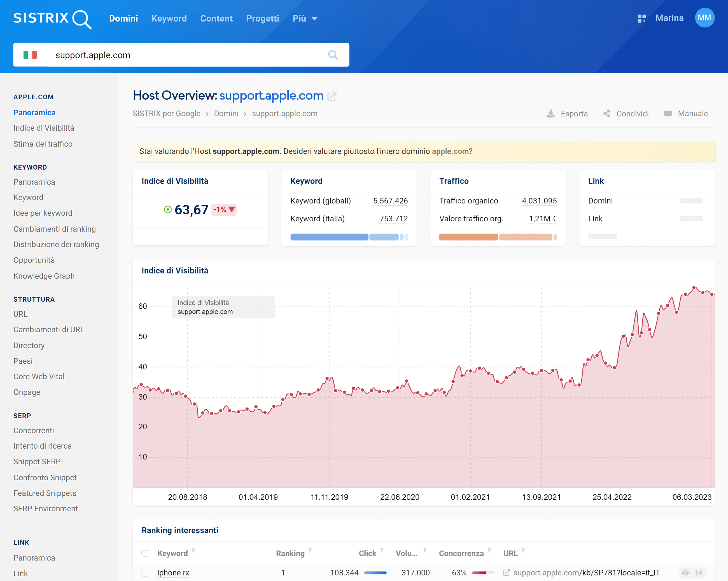Show help for URL column
The height and width of the screenshot is (581, 728).
pos(523,550)
